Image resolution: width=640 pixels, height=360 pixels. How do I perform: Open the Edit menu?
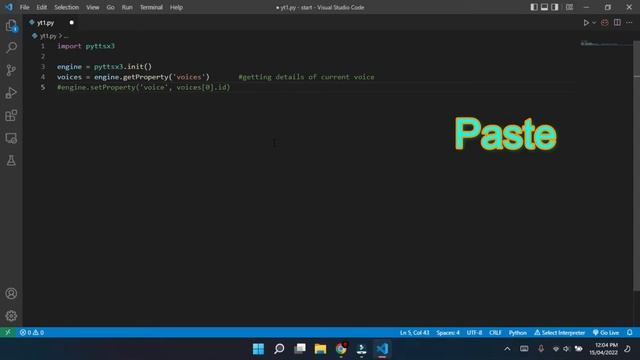[x=42, y=7]
